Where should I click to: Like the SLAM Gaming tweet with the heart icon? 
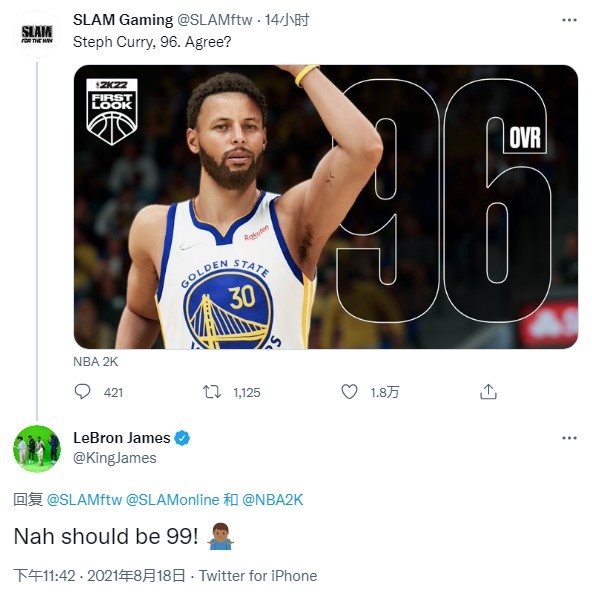(349, 392)
